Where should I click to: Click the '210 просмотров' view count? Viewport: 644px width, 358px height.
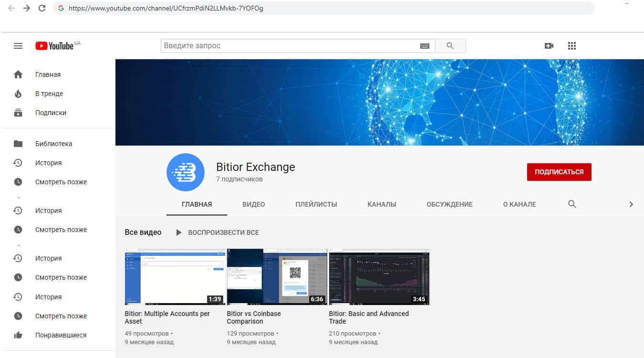click(353, 334)
